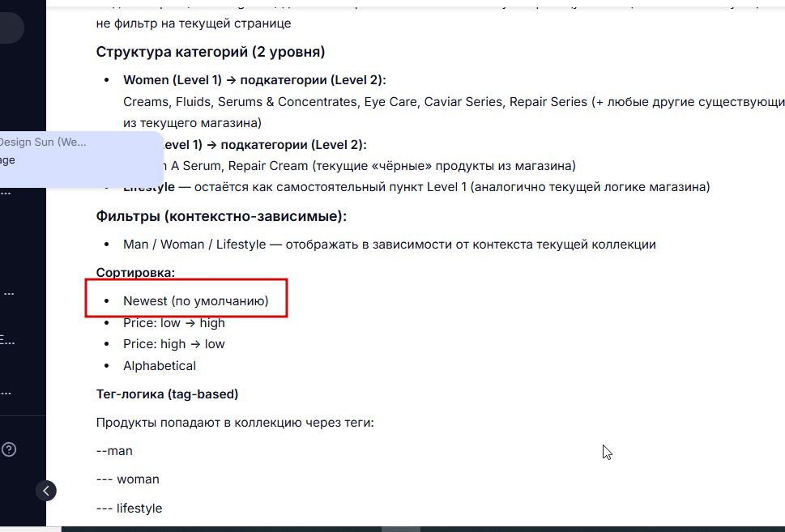Click the 'Price: low → high' bullet

pos(173,323)
